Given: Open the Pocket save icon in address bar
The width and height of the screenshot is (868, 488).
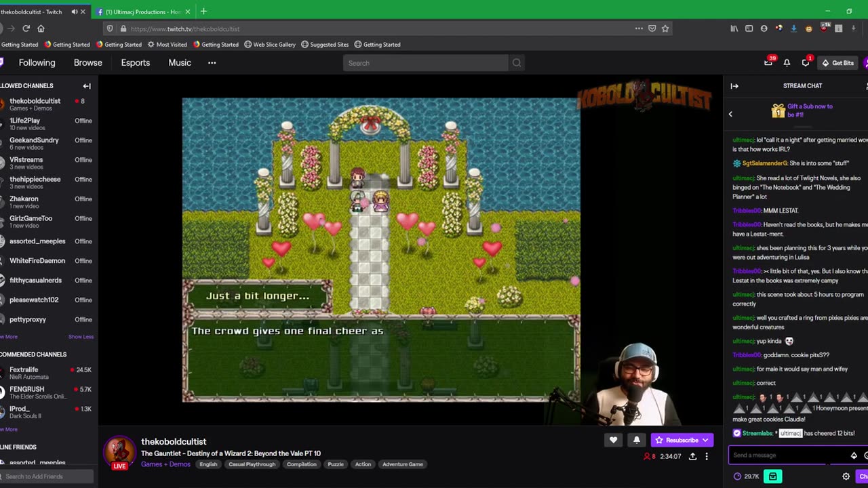Looking at the screenshot, I should tap(652, 28).
